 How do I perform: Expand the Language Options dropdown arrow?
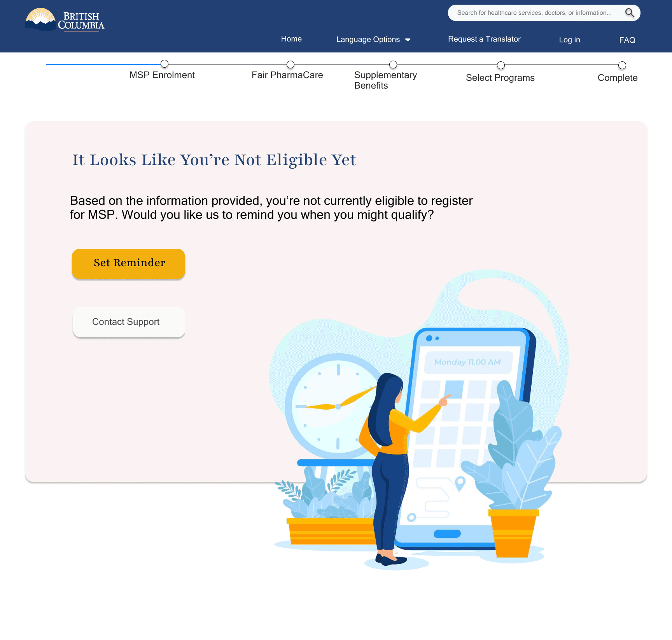[408, 40]
